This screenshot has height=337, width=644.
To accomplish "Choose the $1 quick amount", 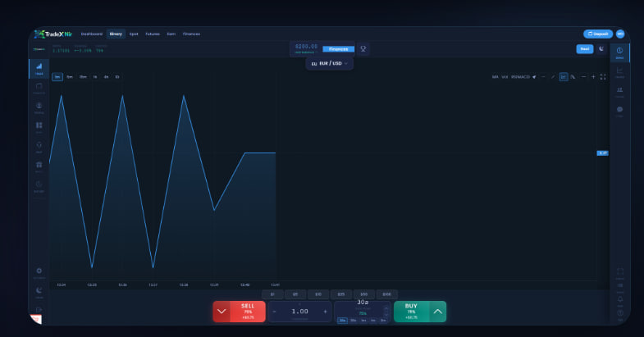I will pos(272,294).
